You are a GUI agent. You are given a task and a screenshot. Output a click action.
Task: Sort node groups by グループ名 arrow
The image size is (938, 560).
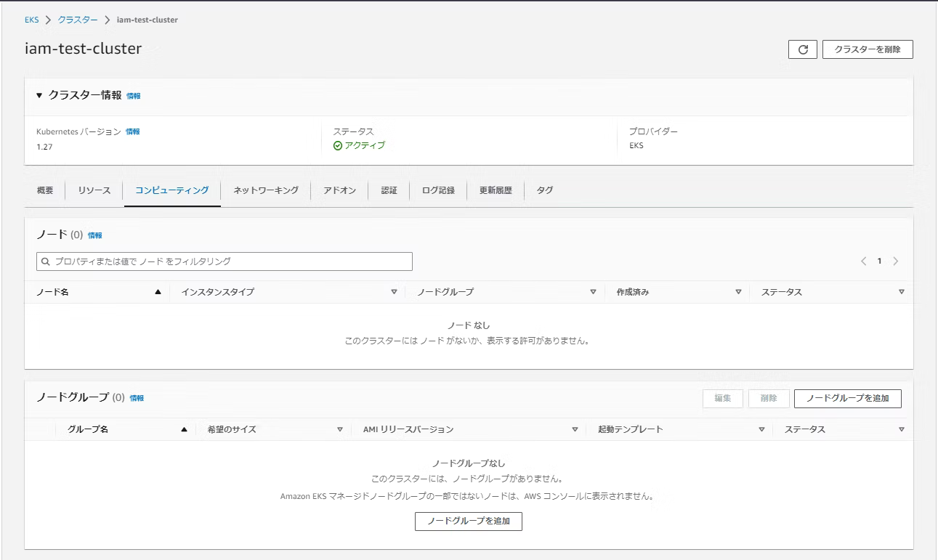pos(184,429)
